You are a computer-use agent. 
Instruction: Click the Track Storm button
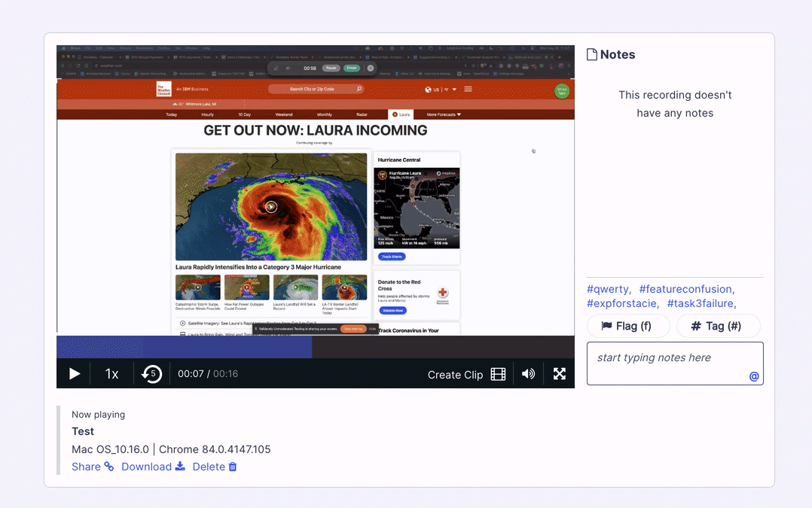click(x=392, y=257)
